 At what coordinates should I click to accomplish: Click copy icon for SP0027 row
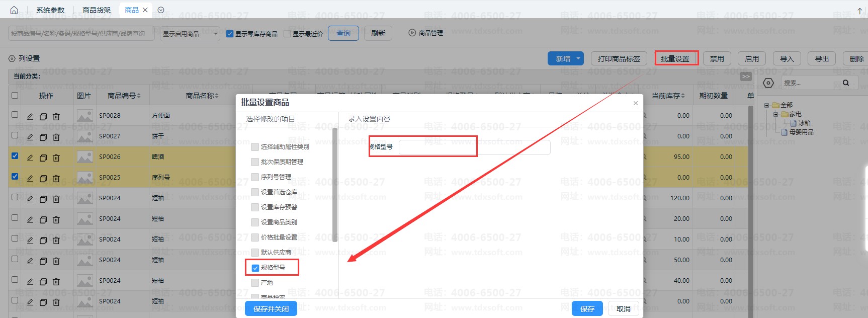click(43, 137)
